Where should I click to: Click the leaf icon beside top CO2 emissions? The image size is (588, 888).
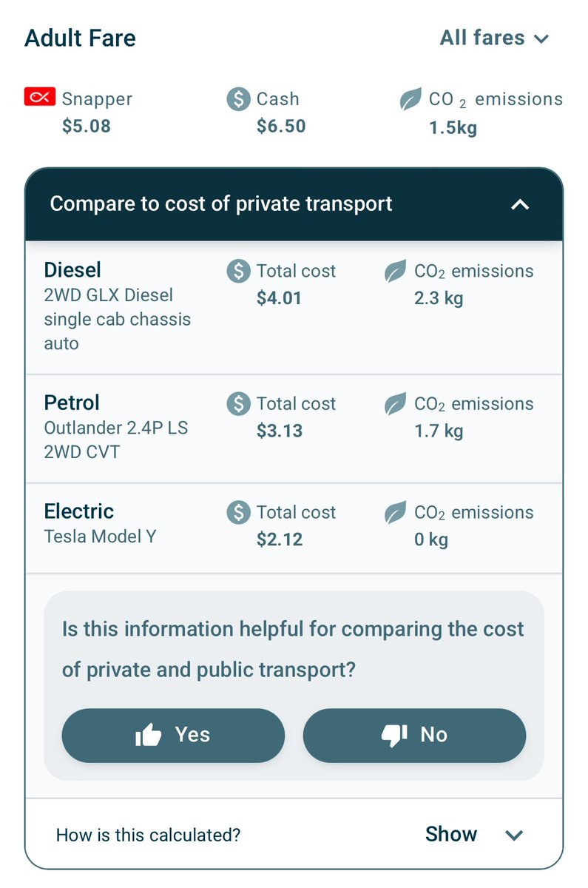(410, 99)
